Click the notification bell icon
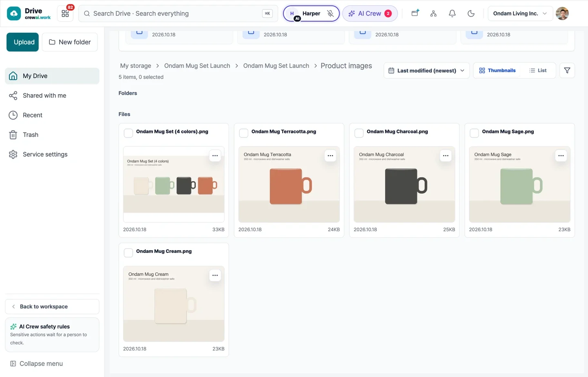This screenshot has height=377, width=588. (x=452, y=13)
